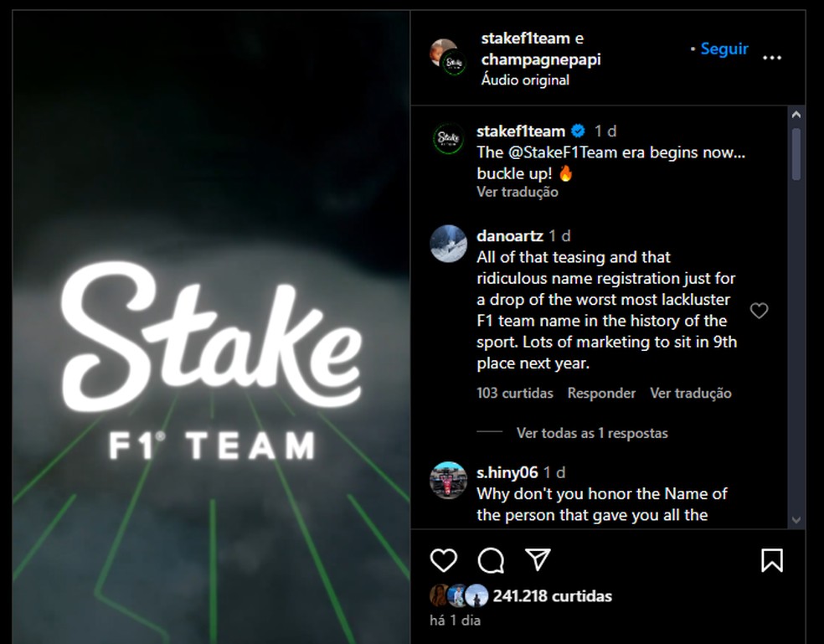The width and height of the screenshot is (824, 644).
Task: View the 241.218 curtidas likes list
Action: pyautogui.click(x=553, y=596)
